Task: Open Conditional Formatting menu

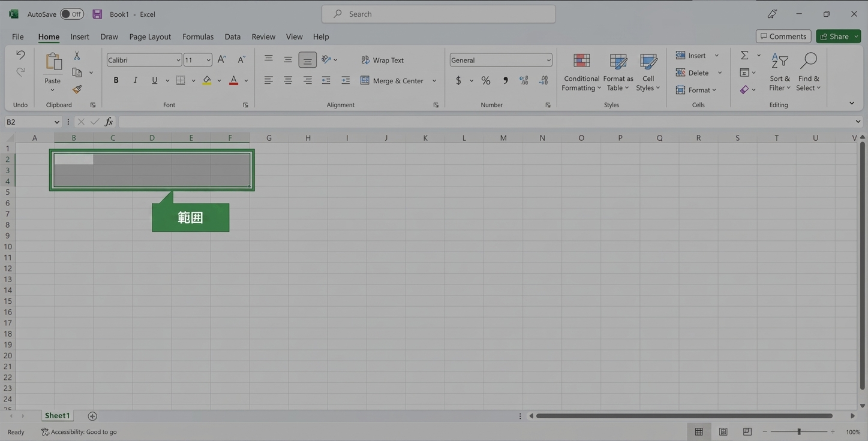Action: (x=581, y=72)
